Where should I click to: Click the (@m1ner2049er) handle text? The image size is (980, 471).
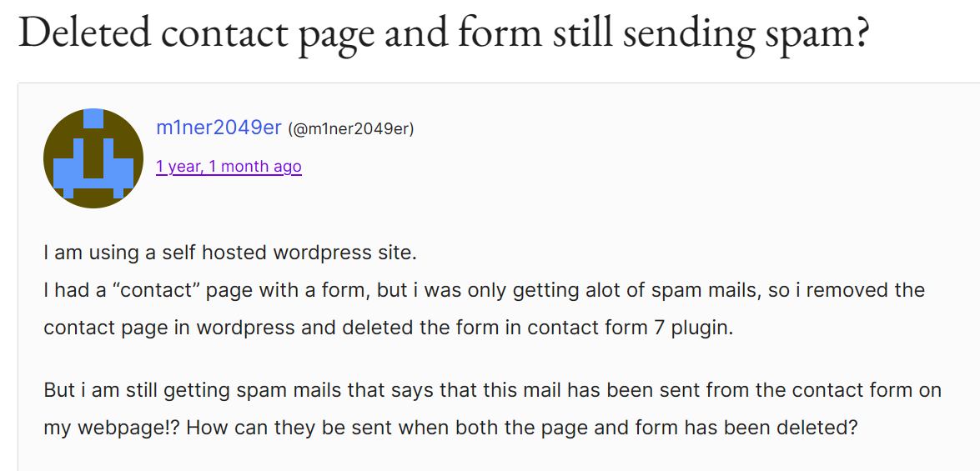350,129
